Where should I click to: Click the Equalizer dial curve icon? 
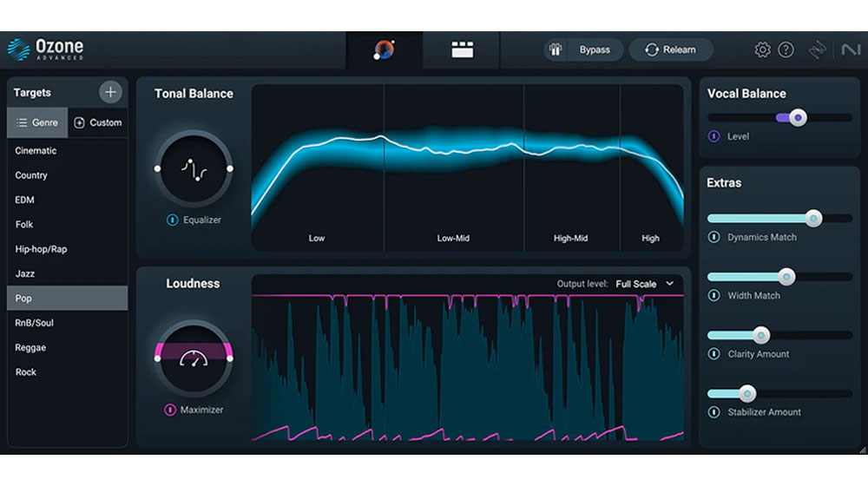[194, 169]
